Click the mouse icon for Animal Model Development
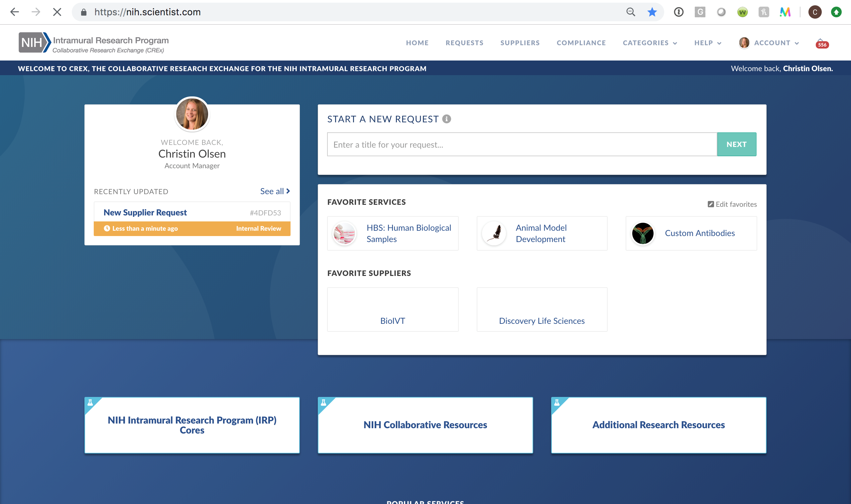This screenshot has width=851, height=504. point(494,233)
